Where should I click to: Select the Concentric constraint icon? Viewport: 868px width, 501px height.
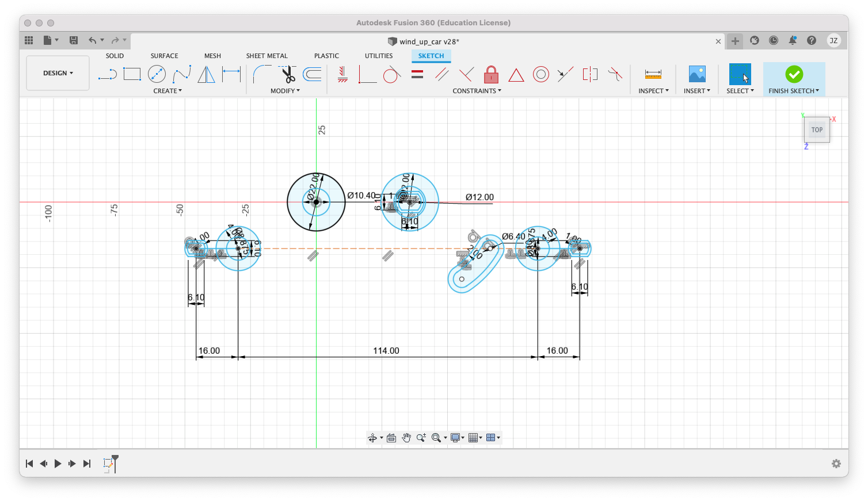tap(540, 74)
